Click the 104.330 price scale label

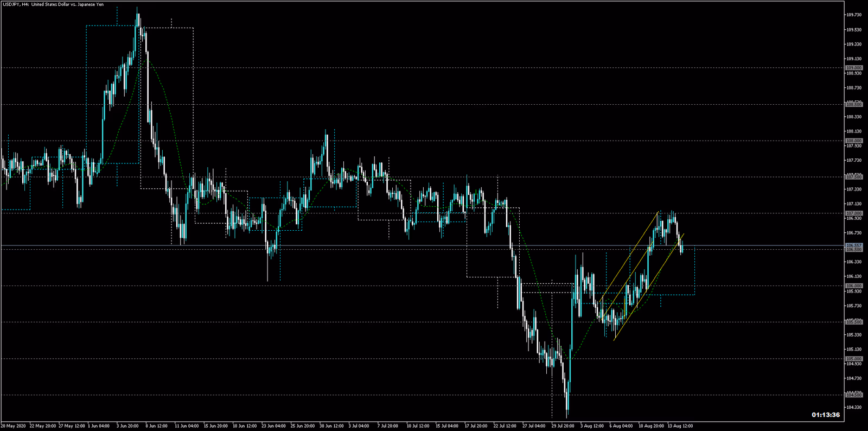click(854, 407)
